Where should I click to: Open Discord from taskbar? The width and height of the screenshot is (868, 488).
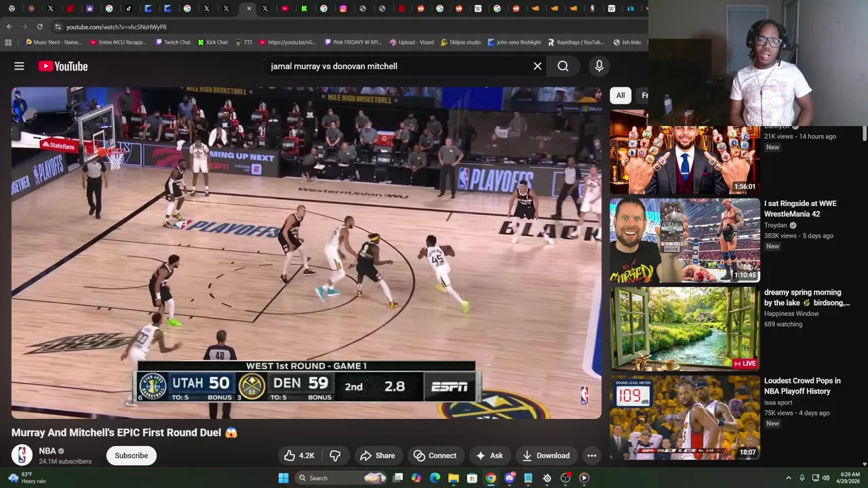click(509, 478)
